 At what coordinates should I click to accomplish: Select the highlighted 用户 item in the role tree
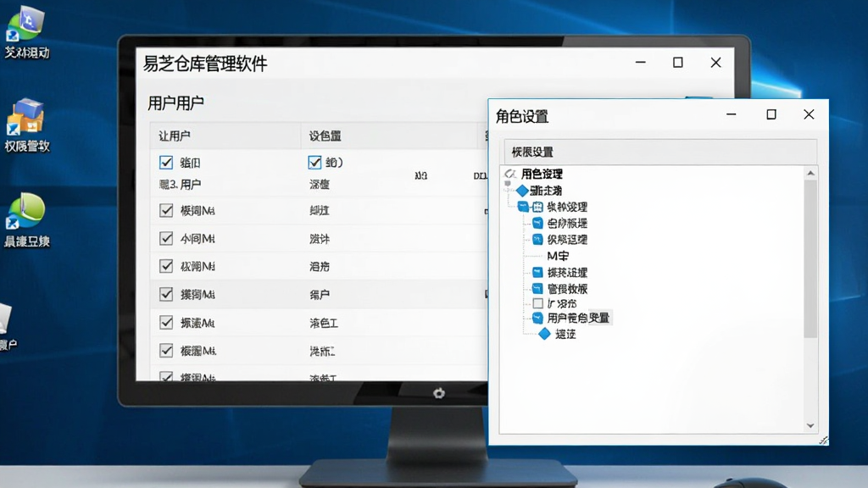click(x=578, y=318)
